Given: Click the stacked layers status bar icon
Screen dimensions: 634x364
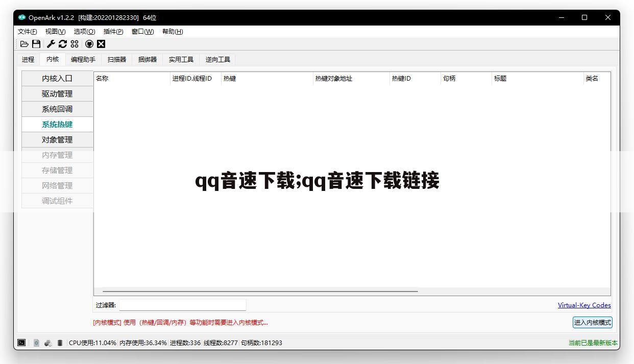Looking at the screenshot, I should tap(60, 343).
